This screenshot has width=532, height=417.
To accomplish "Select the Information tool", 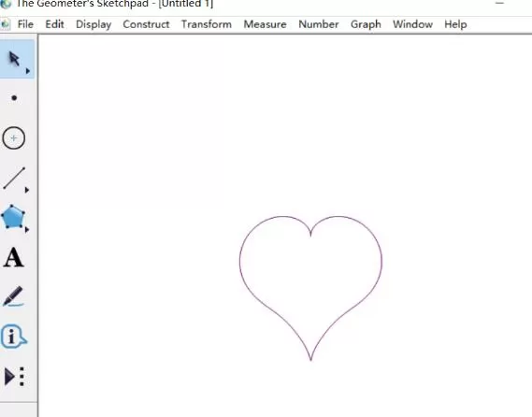I will pyautogui.click(x=14, y=337).
